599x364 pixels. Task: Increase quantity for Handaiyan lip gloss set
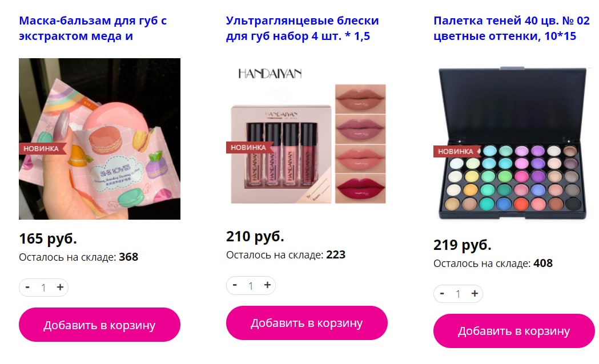(x=267, y=285)
